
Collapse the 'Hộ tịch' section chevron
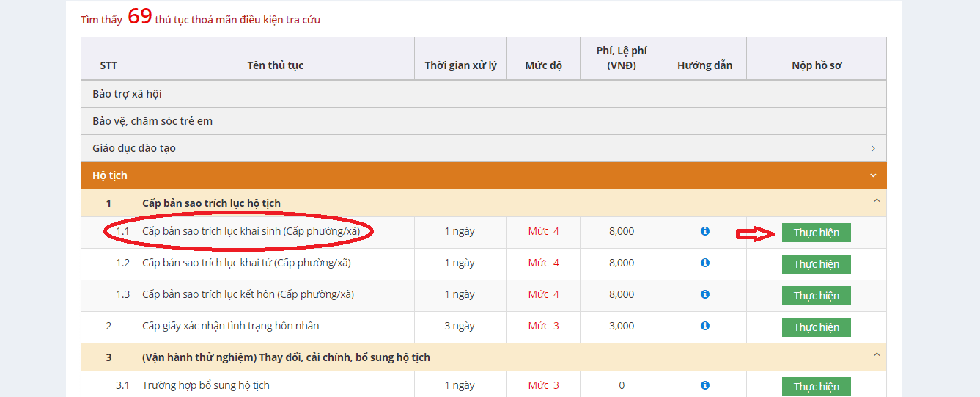coord(873,176)
